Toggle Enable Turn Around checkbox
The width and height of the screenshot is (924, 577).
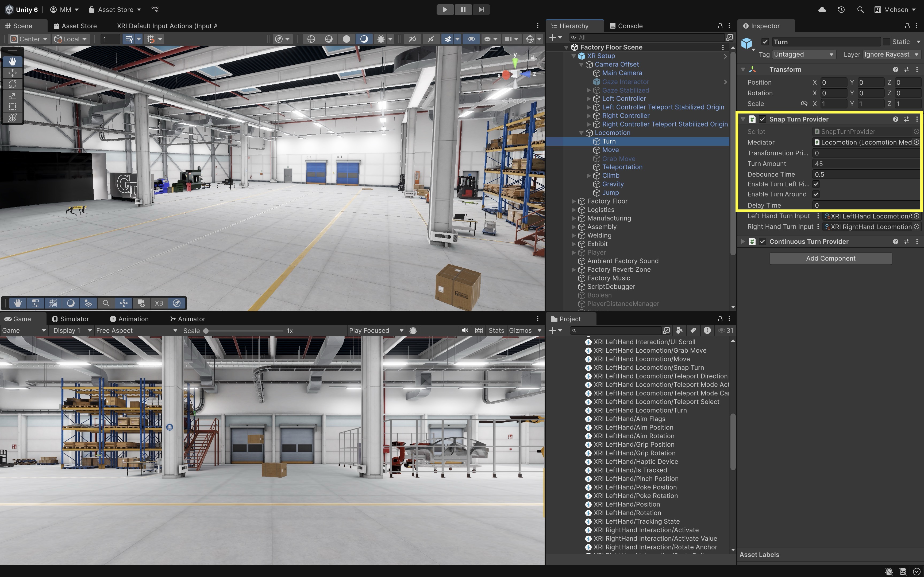coord(816,194)
